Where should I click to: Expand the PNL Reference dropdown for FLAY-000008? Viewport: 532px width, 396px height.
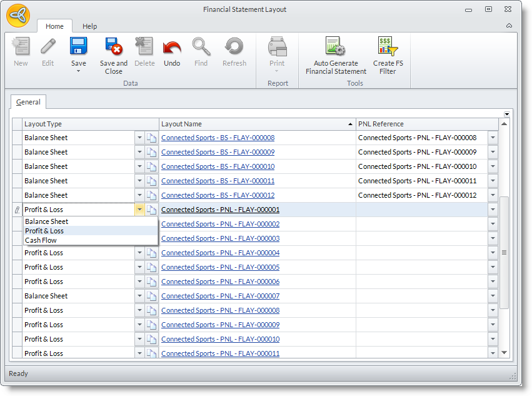493,138
